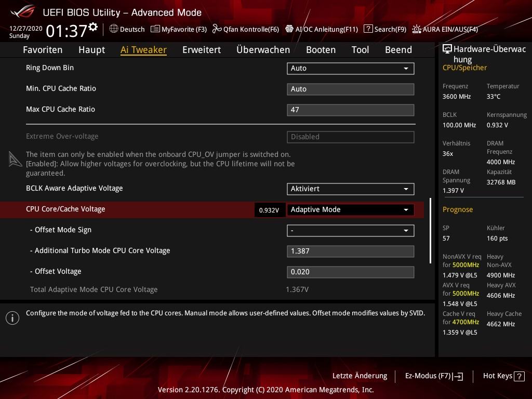Switch to the Favoriten tab
This screenshot has width=532, height=399.
tap(43, 50)
